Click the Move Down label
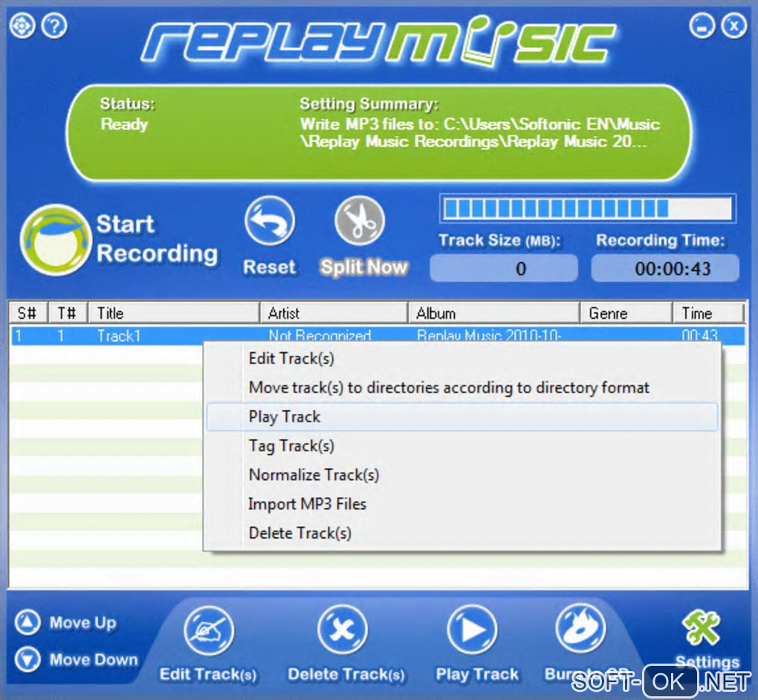Image resolution: width=758 pixels, height=700 pixels. tap(94, 659)
